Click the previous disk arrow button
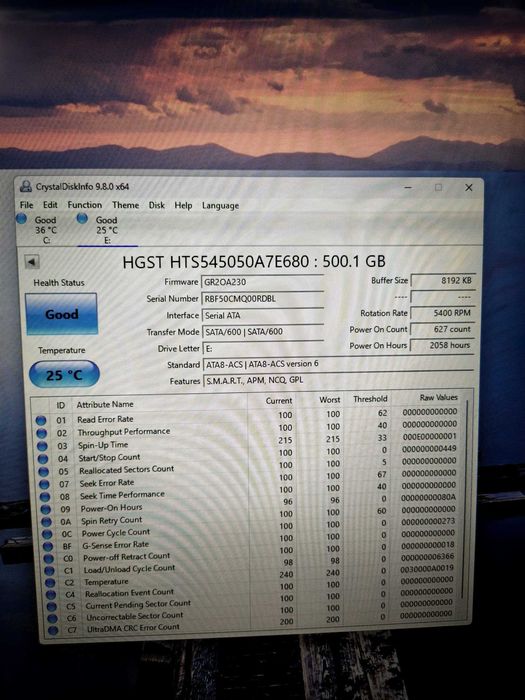Viewport: 525px width, 700px height. [32, 262]
